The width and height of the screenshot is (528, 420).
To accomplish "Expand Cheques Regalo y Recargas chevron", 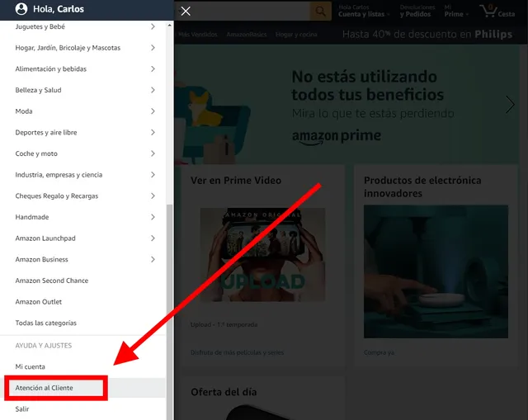I will click(x=153, y=196).
